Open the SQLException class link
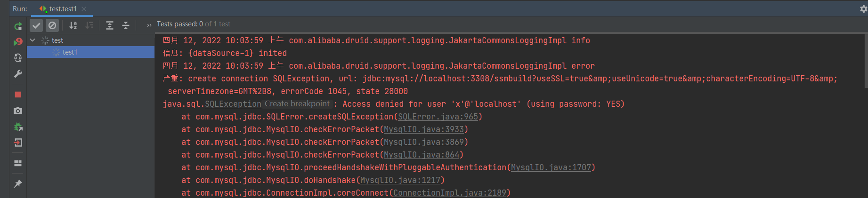 233,104
